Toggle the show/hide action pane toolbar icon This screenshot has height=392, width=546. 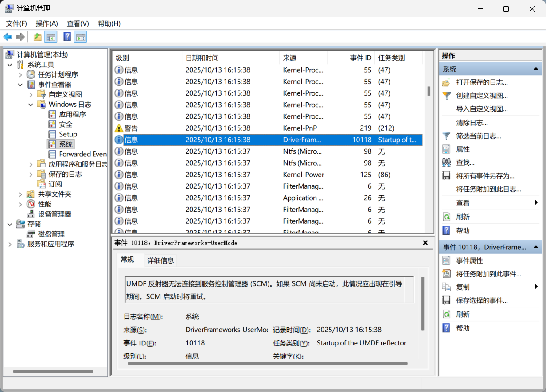(x=80, y=37)
